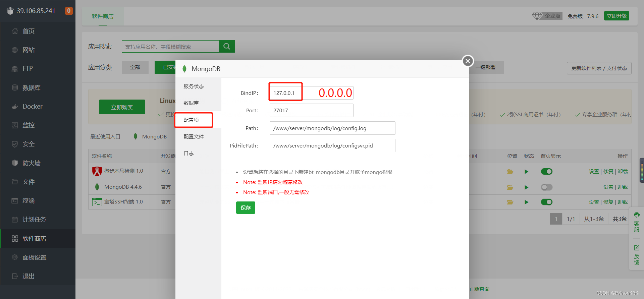Open the Docker sidebar item
Viewport: 644px width, 299px height.
click(x=38, y=106)
